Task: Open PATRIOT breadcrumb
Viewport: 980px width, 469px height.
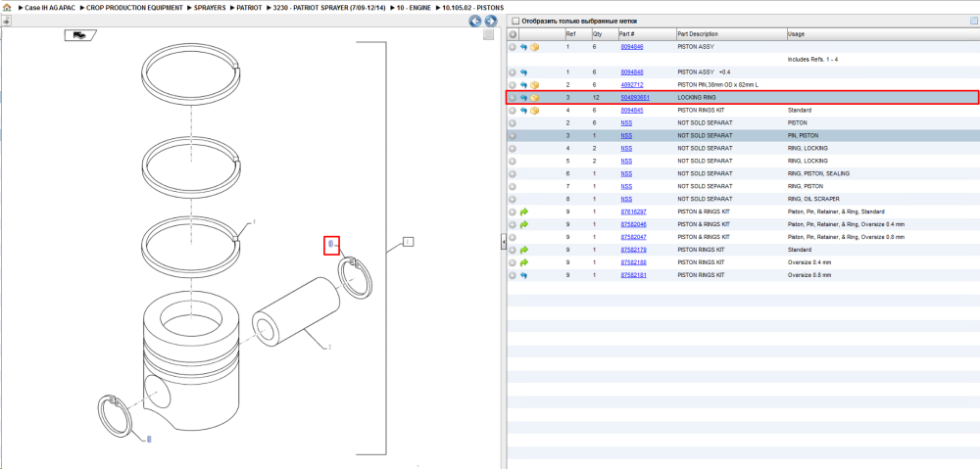Action: tap(249, 8)
